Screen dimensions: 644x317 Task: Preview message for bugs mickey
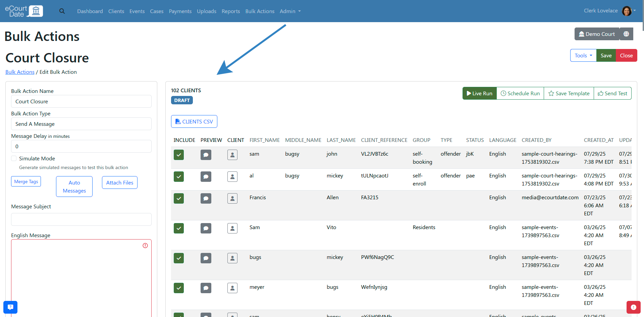coord(206,258)
